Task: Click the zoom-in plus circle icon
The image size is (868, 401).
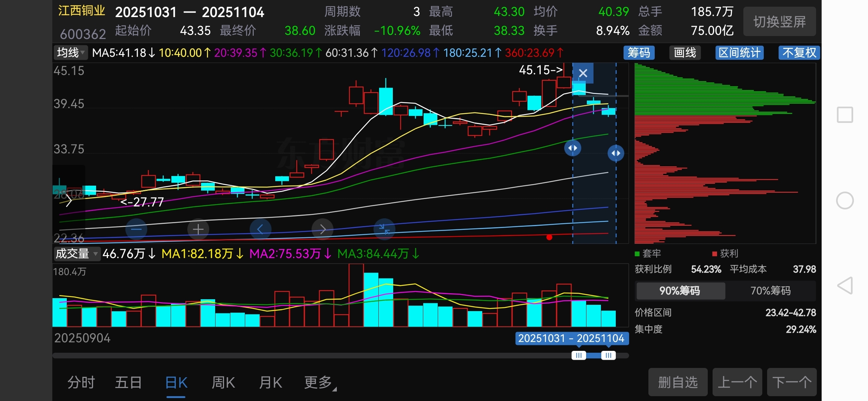Action: [x=198, y=229]
